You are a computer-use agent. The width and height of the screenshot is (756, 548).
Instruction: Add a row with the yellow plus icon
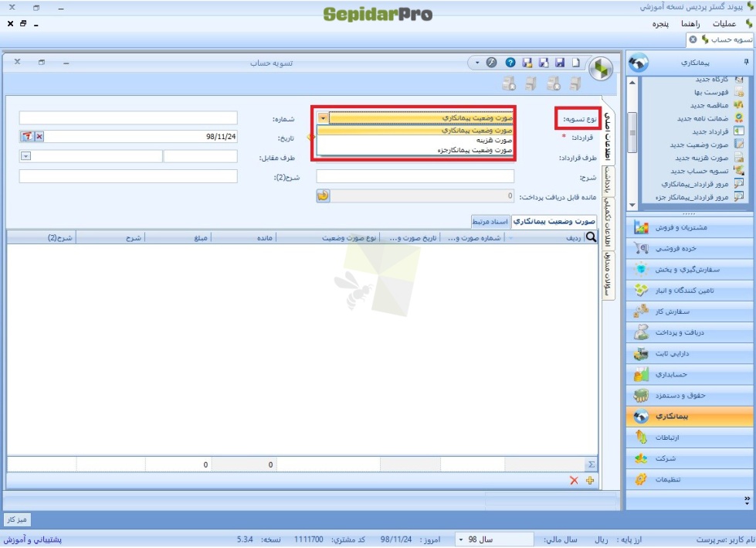(590, 481)
